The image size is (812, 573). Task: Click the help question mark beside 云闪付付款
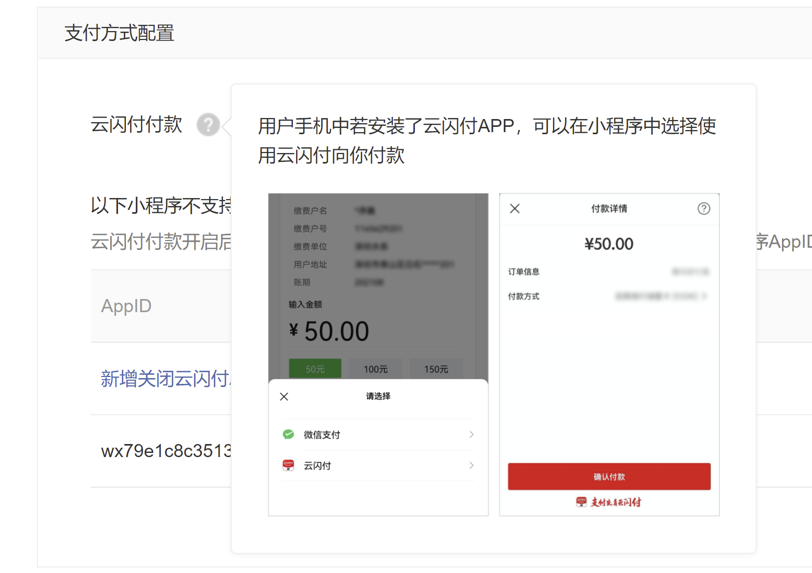click(x=208, y=125)
